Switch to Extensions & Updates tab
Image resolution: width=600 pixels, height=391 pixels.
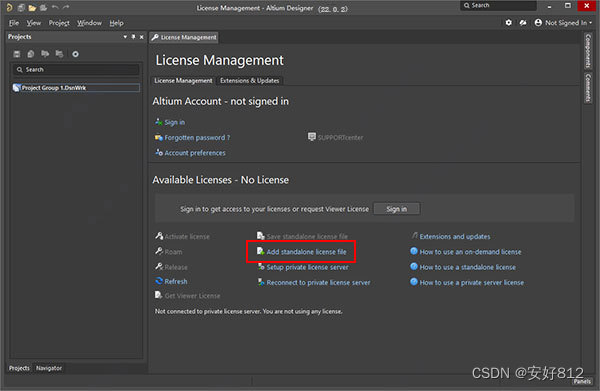coord(249,81)
